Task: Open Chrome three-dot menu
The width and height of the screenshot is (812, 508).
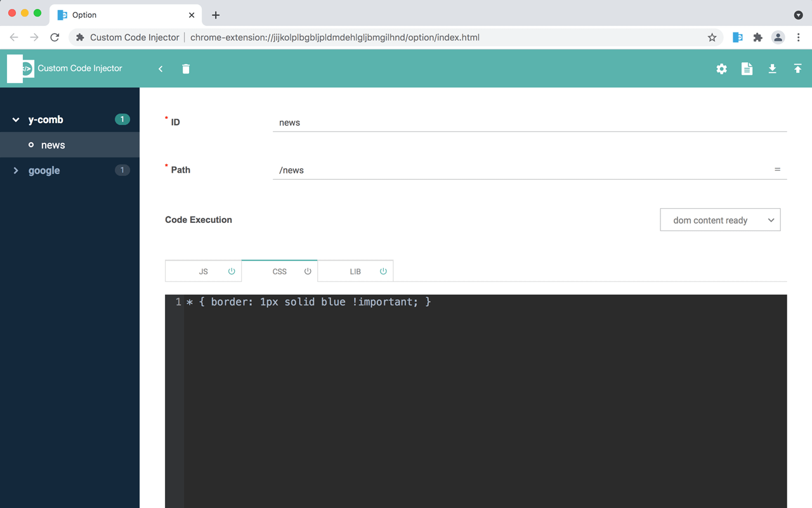Action: pos(798,37)
